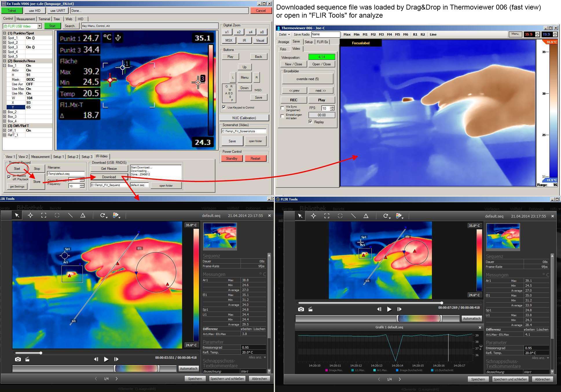
Task: Click the camera snapshot icon in left FLIR Tools
Action: click(x=18, y=359)
